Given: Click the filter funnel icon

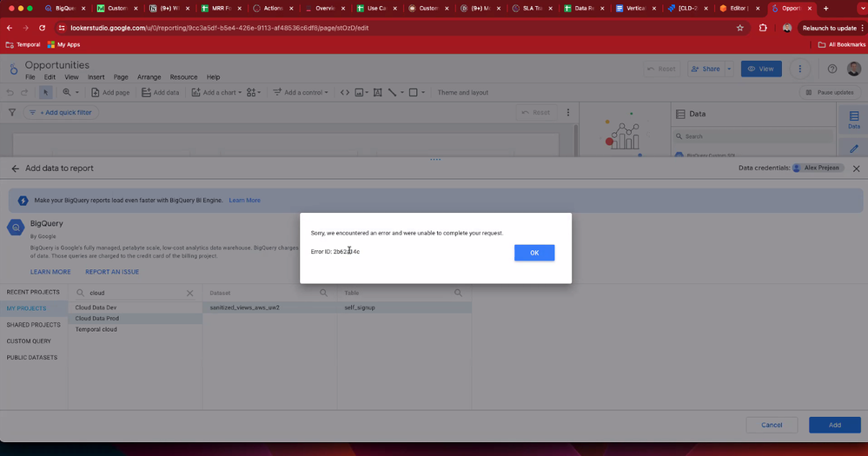Looking at the screenshot, I should (x=11, y=112).
